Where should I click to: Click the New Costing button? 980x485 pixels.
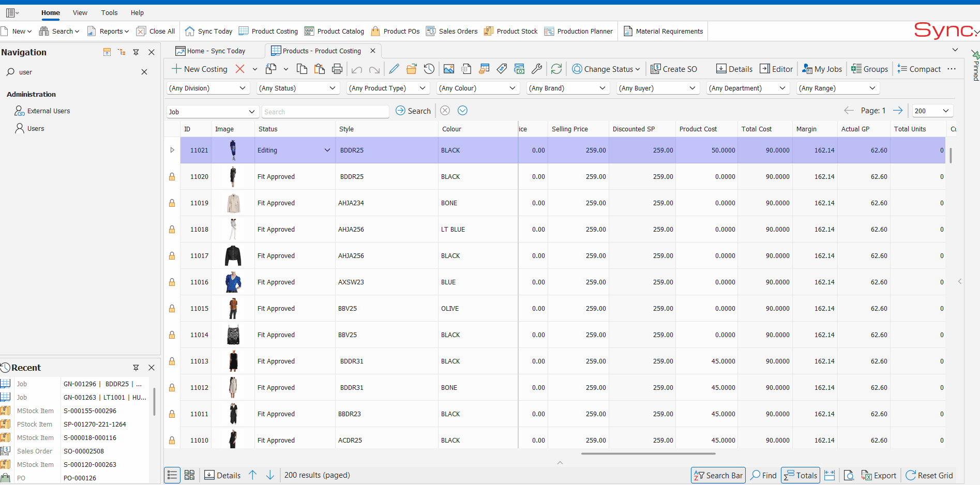pos(200,69)
